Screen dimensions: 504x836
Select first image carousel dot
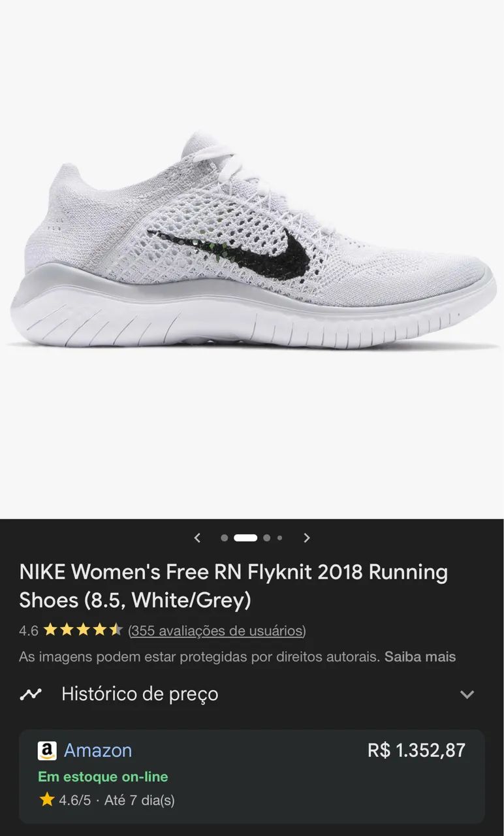pyautogui.click(x=224, y=538)
